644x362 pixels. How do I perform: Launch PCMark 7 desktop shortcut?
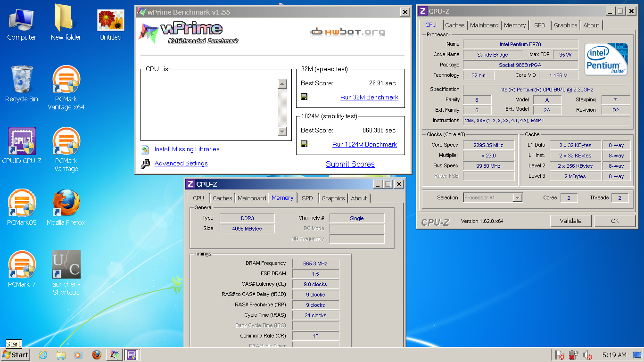22,270
